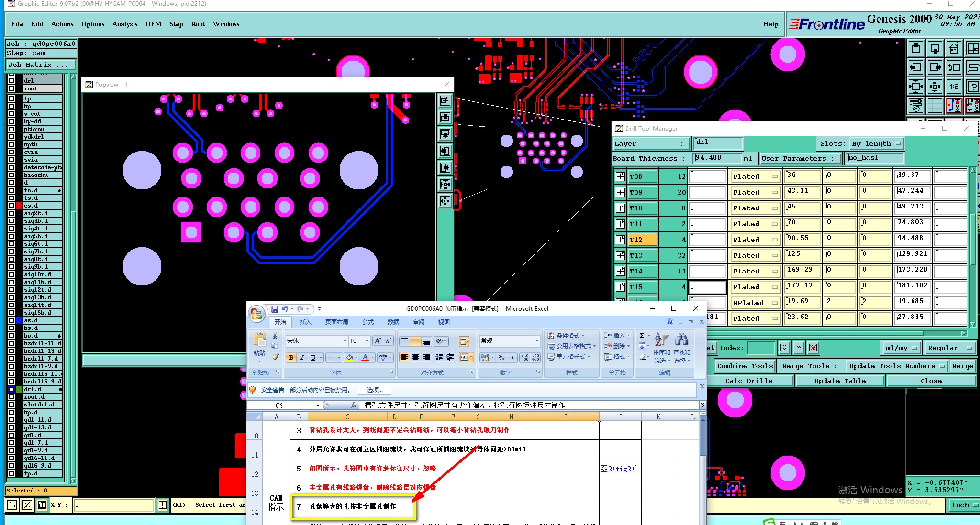The height and width of the screenshot is (525, 980).
Task: Click the question mark help icon
Action: (973, 87)
